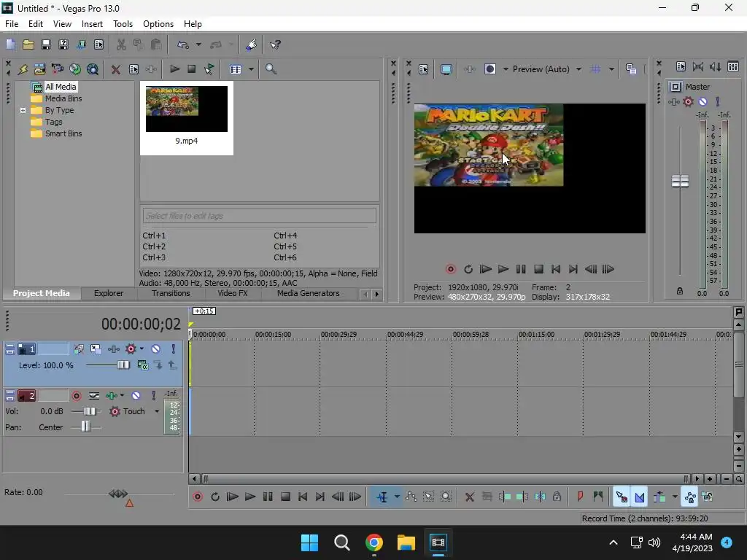Click the New project icon
Viewport: 747px width, 560px height.
coord(10,44)
